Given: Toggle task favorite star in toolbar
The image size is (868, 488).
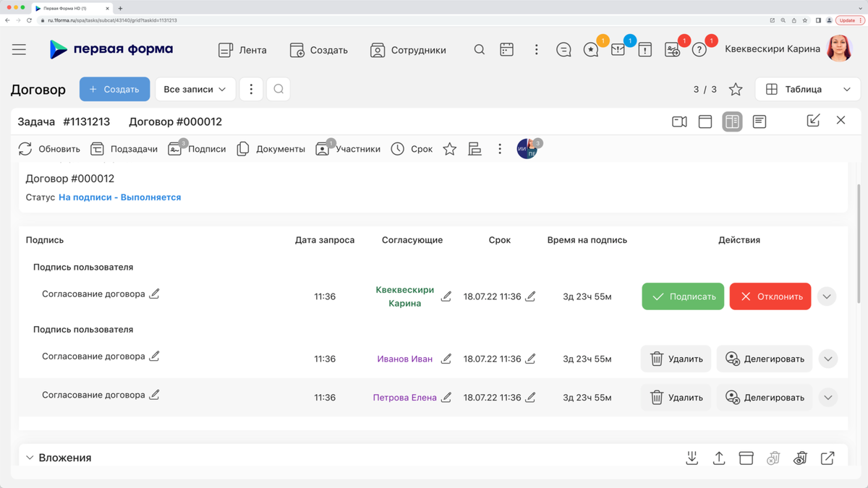Looking at the screenshot, I should pyautogui.click(x=450, y=149).
